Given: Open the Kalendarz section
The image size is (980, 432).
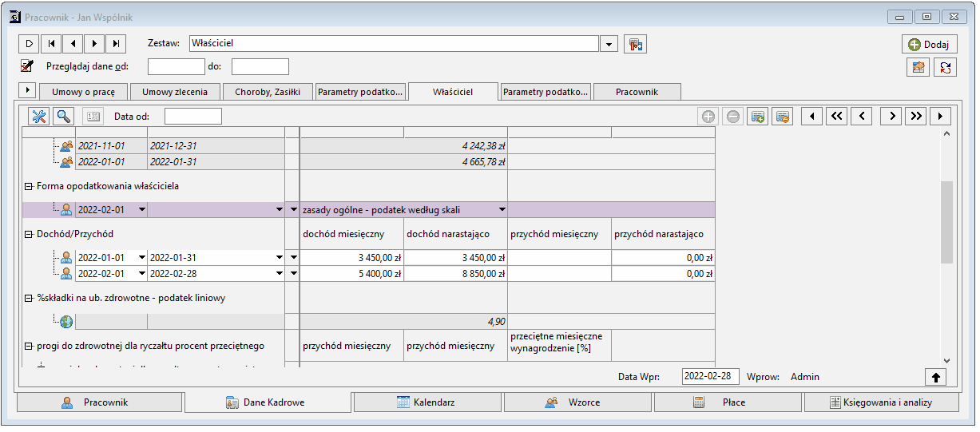Looking at the screenshot, I should [428, 402].
